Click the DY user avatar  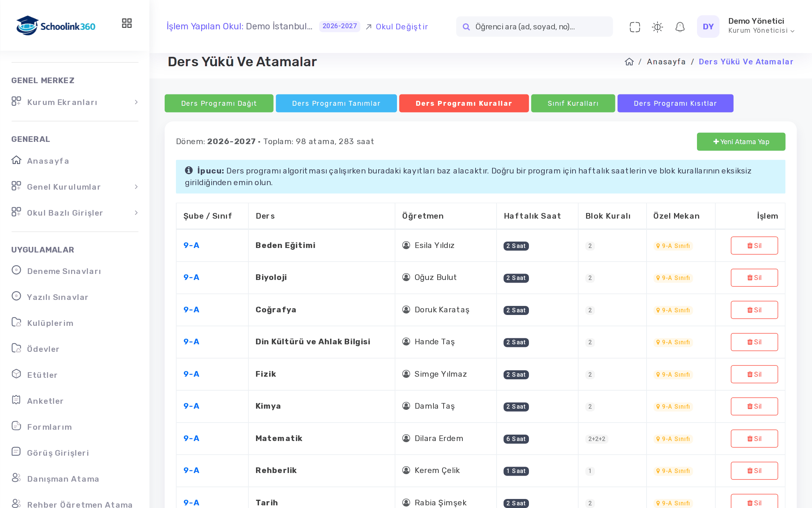[x=708, y=26]
